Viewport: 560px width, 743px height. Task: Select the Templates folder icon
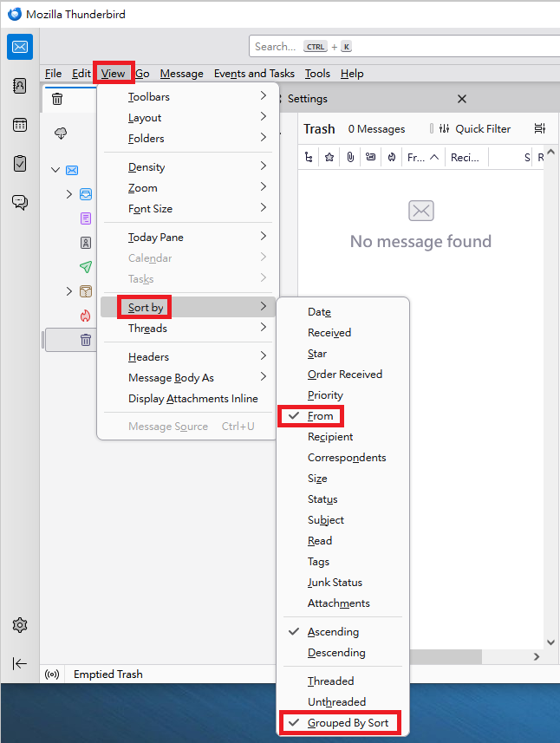[x=86, y=243]
